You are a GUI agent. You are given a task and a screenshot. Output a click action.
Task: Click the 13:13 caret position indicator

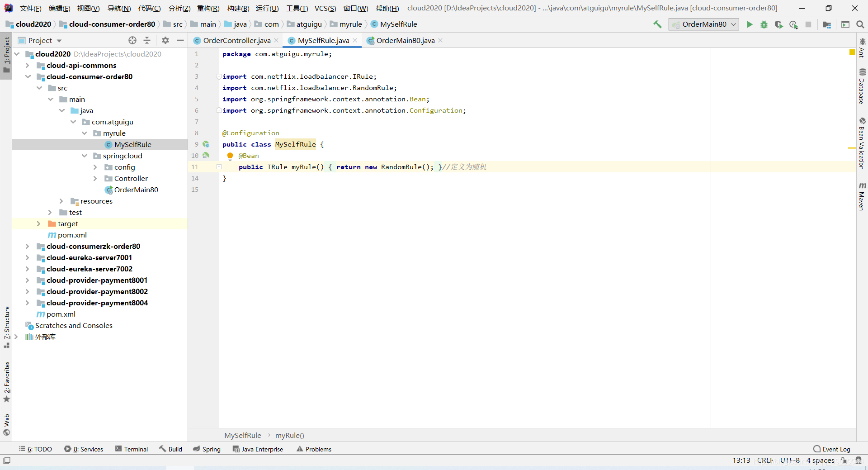pyautogui.click(x=741, y=460)
